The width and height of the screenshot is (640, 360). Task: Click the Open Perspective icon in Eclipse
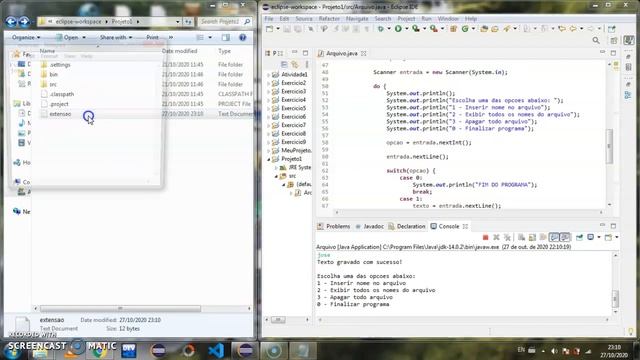pos(614,40)
